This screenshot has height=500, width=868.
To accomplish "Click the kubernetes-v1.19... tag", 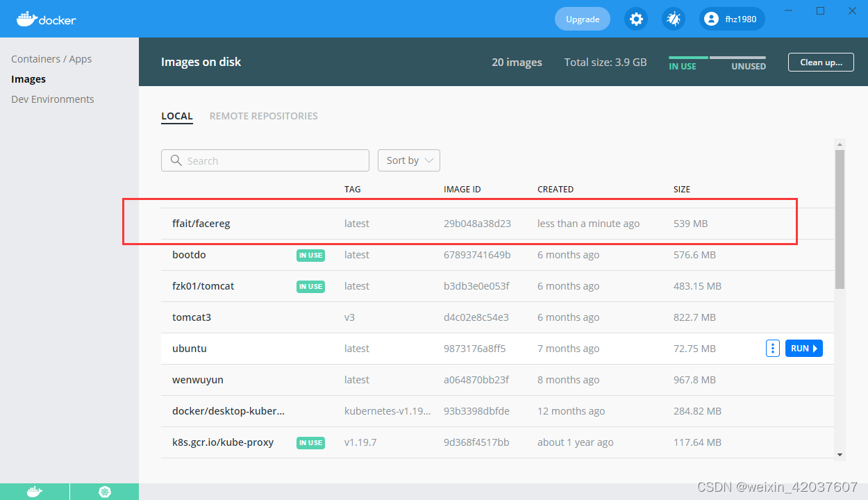I will point(387,411).
